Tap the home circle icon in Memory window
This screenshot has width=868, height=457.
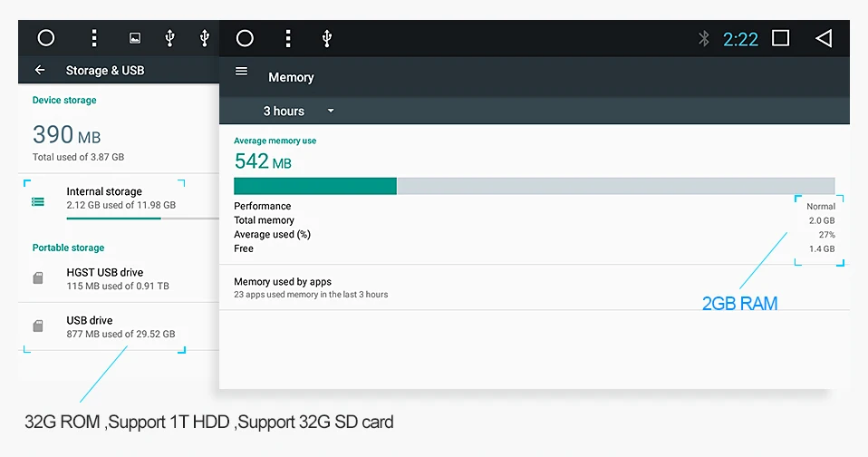click(245, 38)
